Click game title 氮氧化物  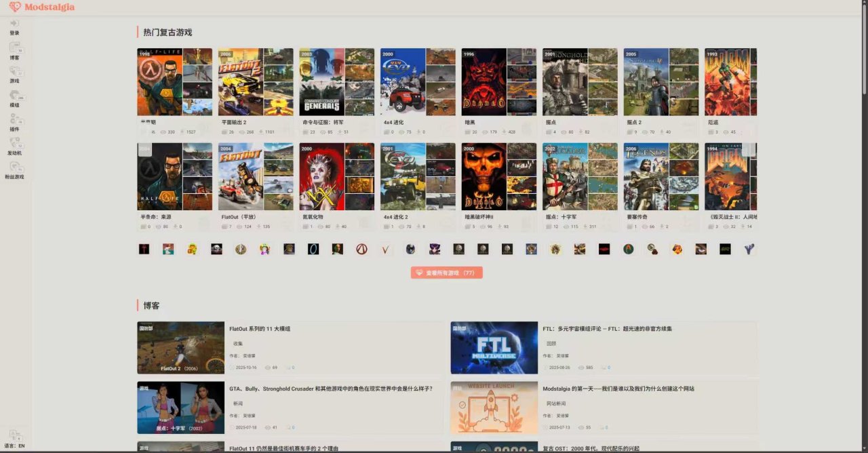(x=313, y=217)
